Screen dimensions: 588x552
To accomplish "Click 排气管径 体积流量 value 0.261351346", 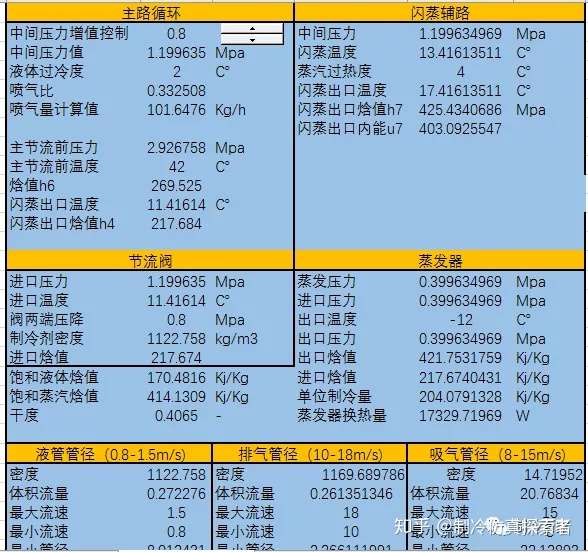I will [x=351, y=494].
